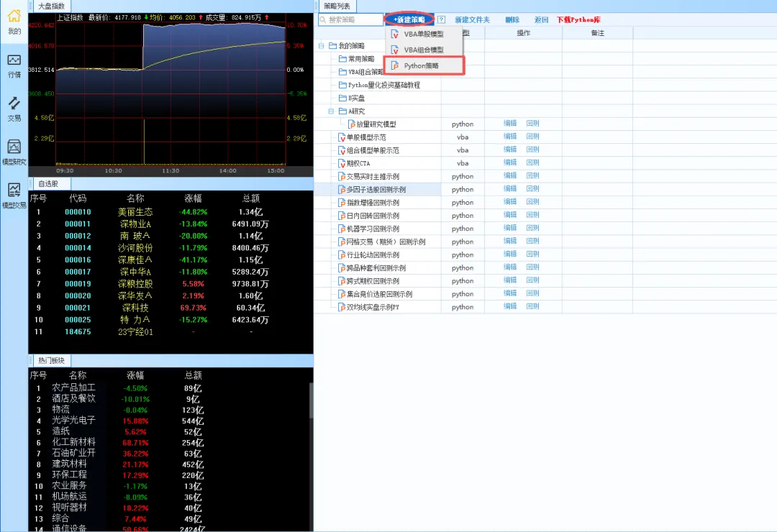
Task: Open the 我的 home sidebar icon
Action: [x=14, y=22]
